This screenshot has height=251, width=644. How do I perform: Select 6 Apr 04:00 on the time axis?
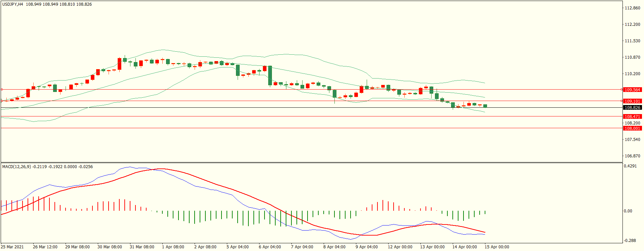click(270, 247)
